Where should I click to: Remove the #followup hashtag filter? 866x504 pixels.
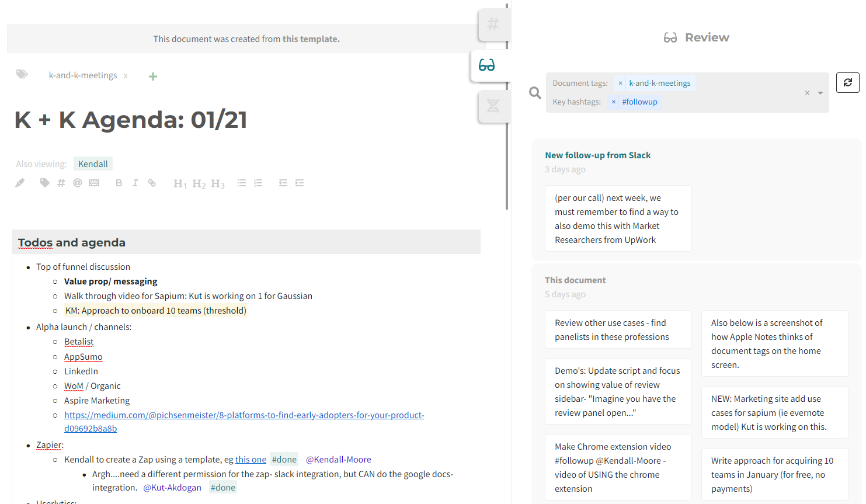[614, 102]
